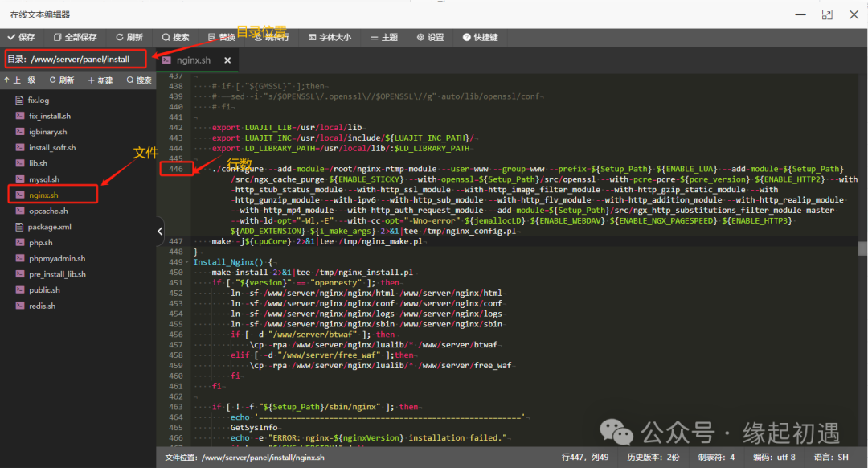The width and height of the screenshot is (868, 468).
Task: Open php.sh file
Action: click(x=40, y=243)
